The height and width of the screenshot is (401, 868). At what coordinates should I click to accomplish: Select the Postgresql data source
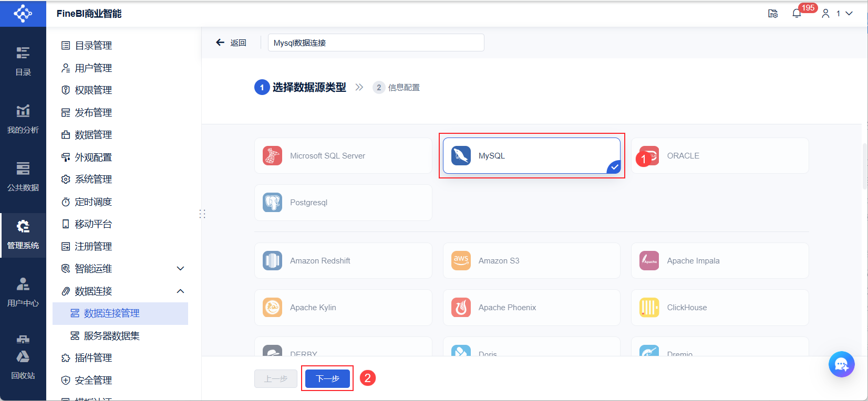tap(343, 203)
